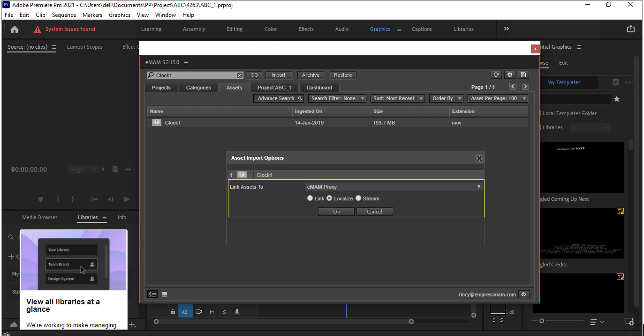The image size is (644, 336).
Task: Click the Advance Search magnifier icon
Action: click(x=300, y=98)
